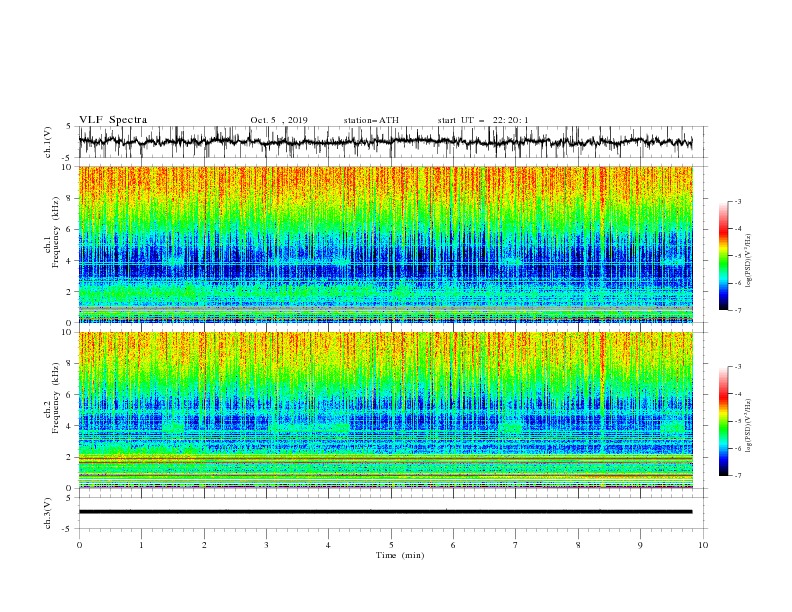Image resolution: width=792 pixels, height=612 pixels.
Task: Select the date "Oct. 5 , 2019"
Action: tap(279, 120)
